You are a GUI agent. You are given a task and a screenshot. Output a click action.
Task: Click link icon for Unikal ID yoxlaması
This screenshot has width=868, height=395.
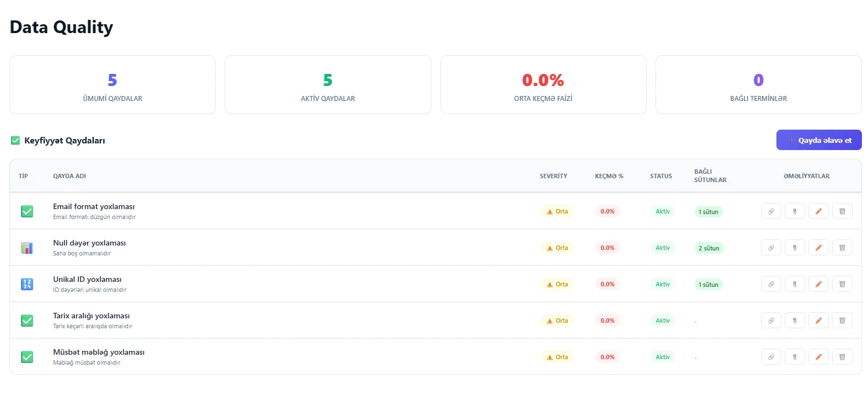click(x=771, y=284)
